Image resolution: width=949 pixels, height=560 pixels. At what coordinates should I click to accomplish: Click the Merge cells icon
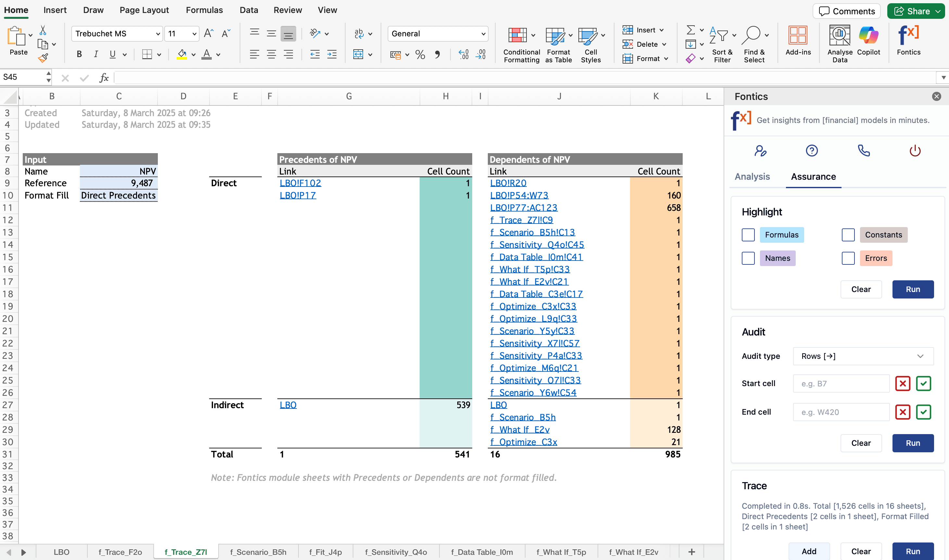pyautogui.click(x=358, y=55)
